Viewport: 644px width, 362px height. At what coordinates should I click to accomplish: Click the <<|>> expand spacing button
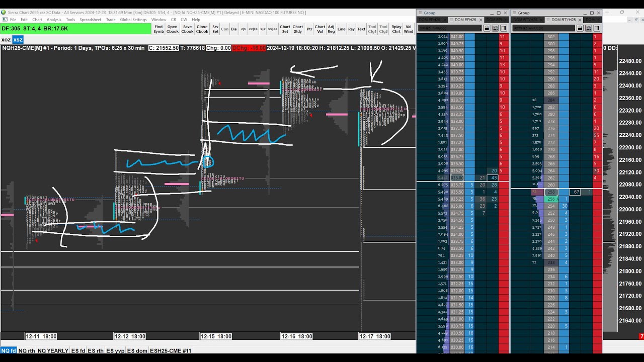[x=253, y=29]
